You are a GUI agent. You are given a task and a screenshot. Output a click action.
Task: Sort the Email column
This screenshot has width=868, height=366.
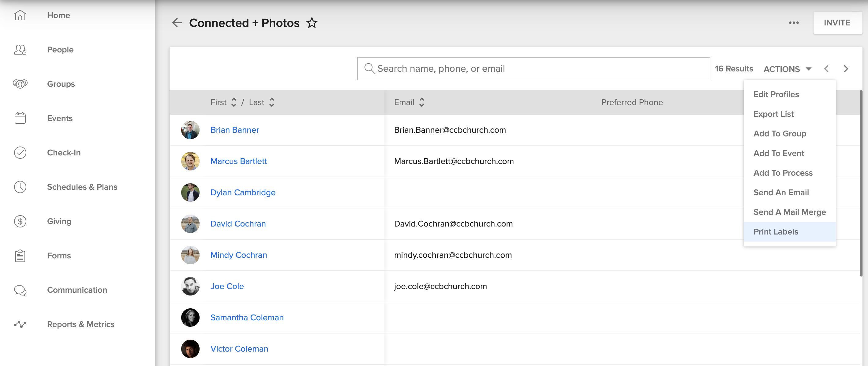(421, 102)
